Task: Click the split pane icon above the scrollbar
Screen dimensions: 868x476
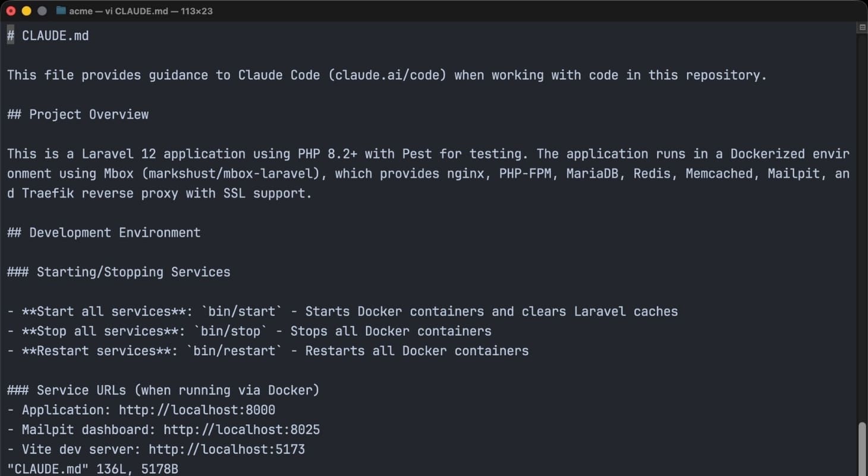Action: [862, 27]
